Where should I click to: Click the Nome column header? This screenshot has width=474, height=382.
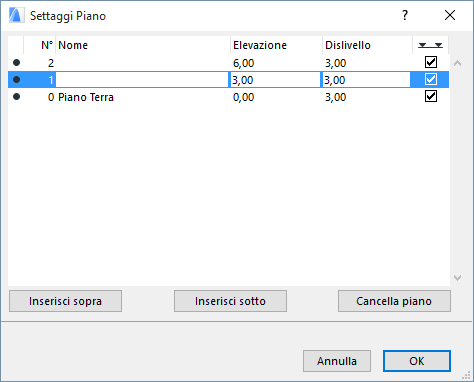[x=143, y=45]
